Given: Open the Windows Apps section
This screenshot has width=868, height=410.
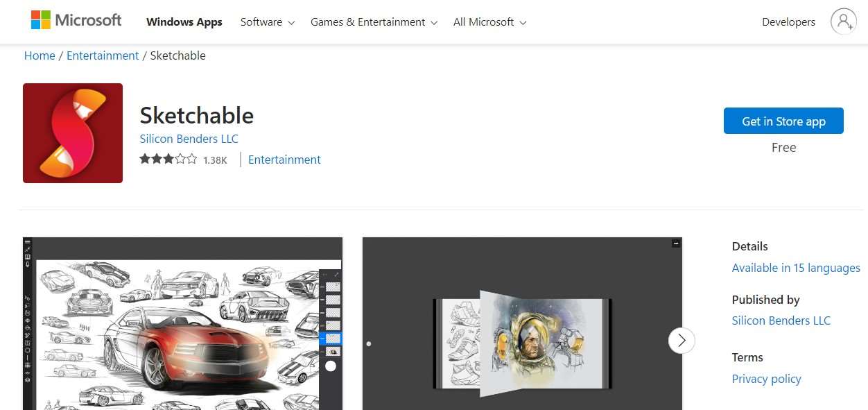Looking at the screenshot, I should [x=184, y=22].
